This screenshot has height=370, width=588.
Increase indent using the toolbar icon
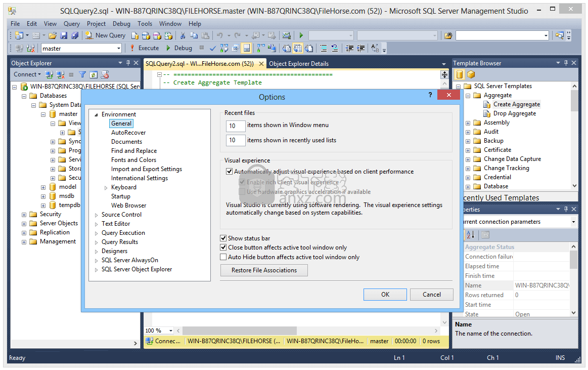[x=361, y=49]
